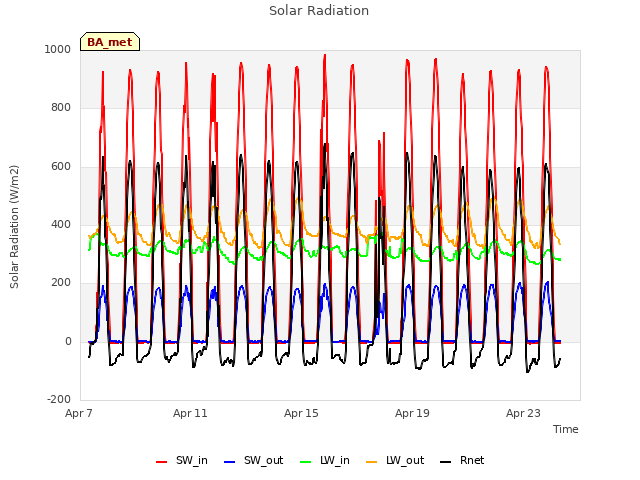
Task: Click the 0 y-axis tick label
Action: click(x=68, y=342)
